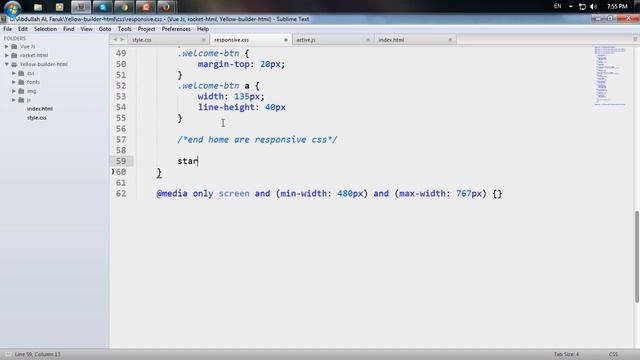Open the Preferences menu
The width and height of the screenshot is (640, 360).
click(x=176, y=29)
